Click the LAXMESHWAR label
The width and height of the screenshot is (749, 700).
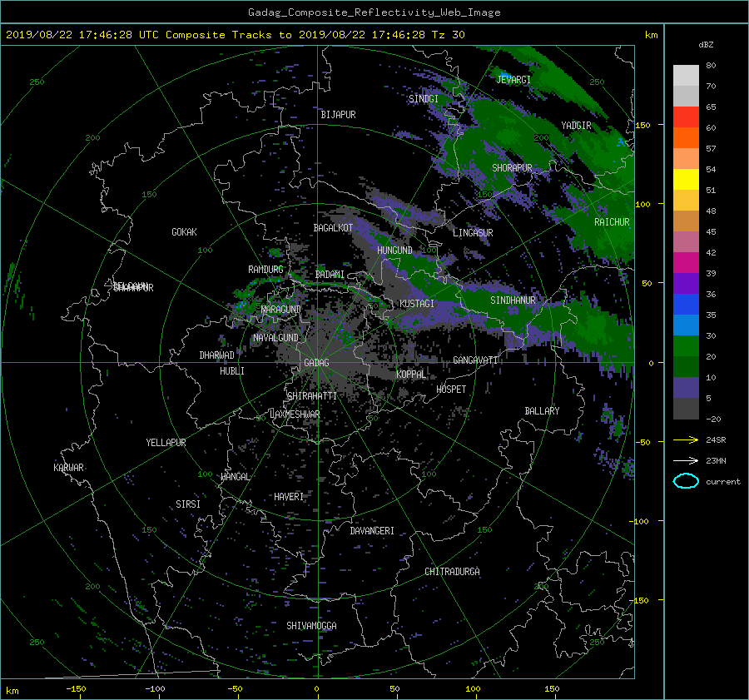(x=295, y=415)
